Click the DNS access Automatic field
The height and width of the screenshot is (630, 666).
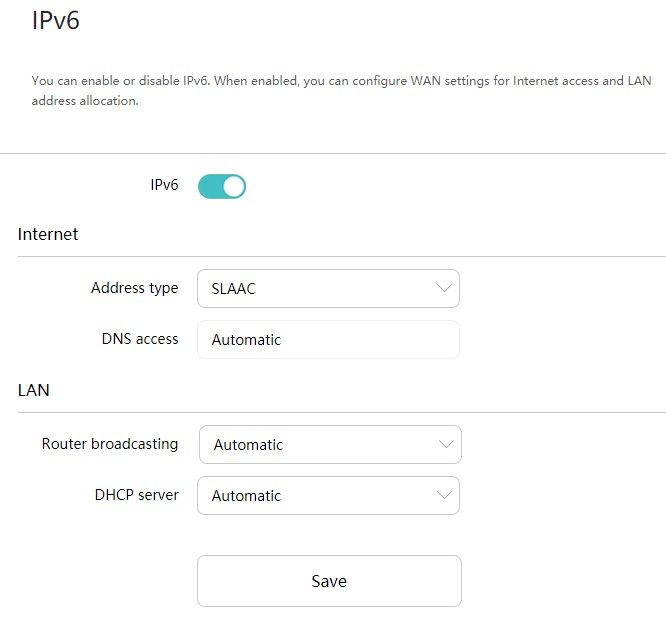328,340
